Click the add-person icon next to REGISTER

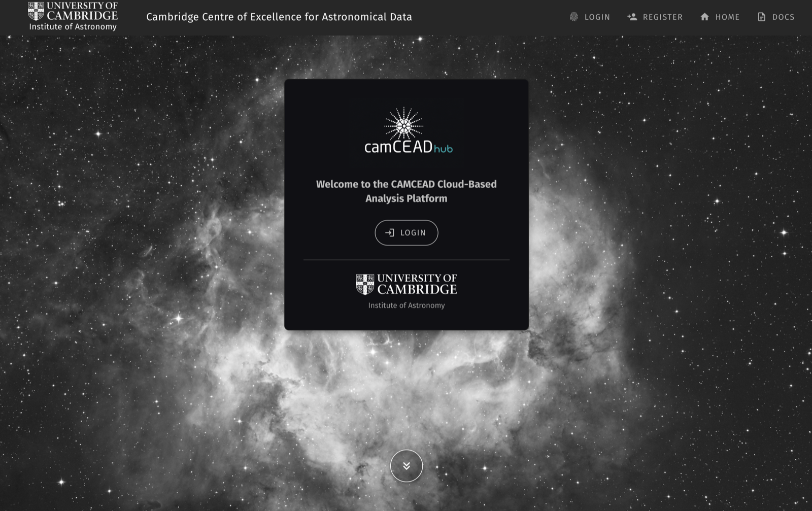(x=632, y=17)
